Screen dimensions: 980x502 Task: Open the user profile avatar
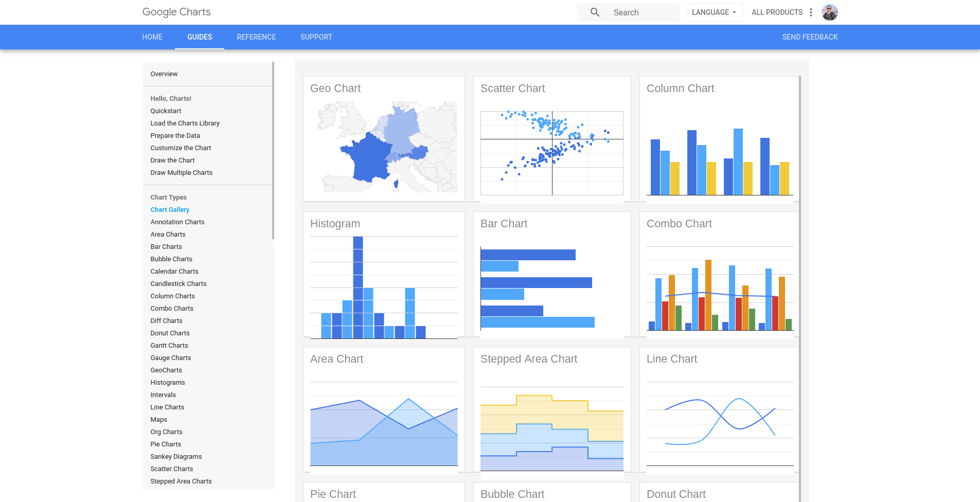[829, 12]
